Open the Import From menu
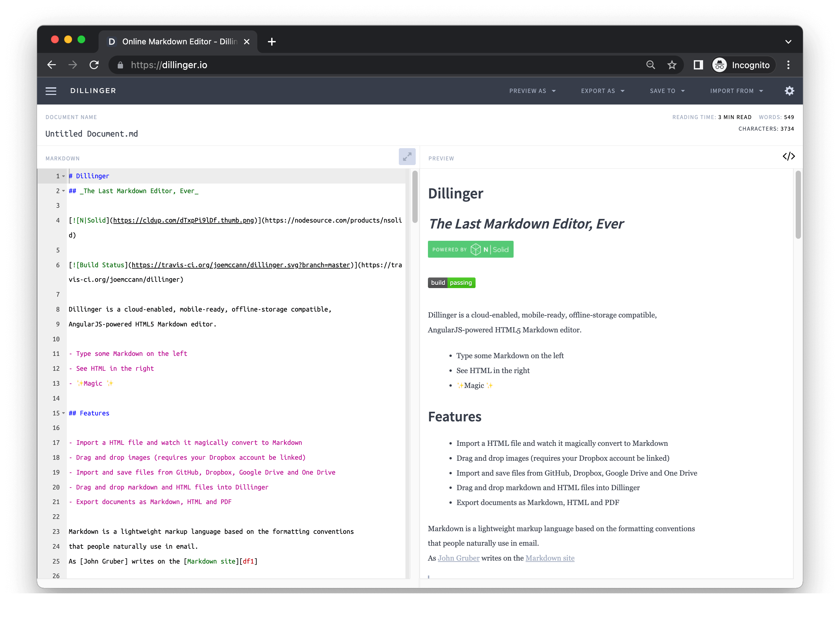The image size is (840, 637). (x=736, y=91)
